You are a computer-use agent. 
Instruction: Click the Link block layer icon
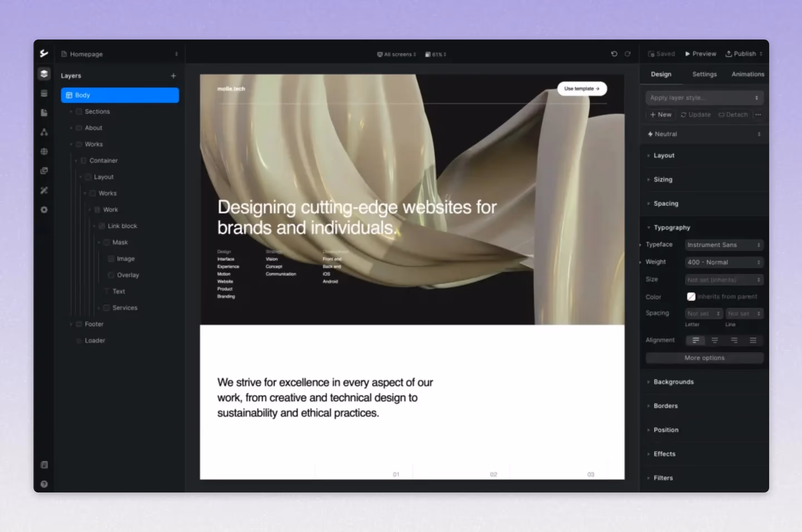point(102,226)
